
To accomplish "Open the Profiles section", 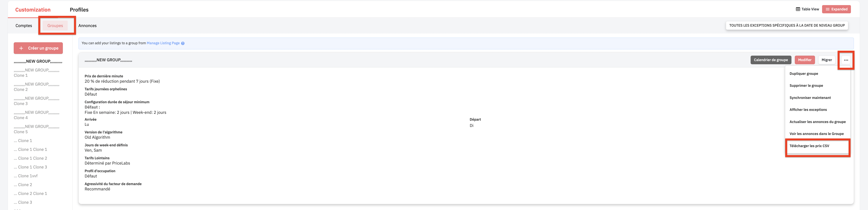I will 79,10.
